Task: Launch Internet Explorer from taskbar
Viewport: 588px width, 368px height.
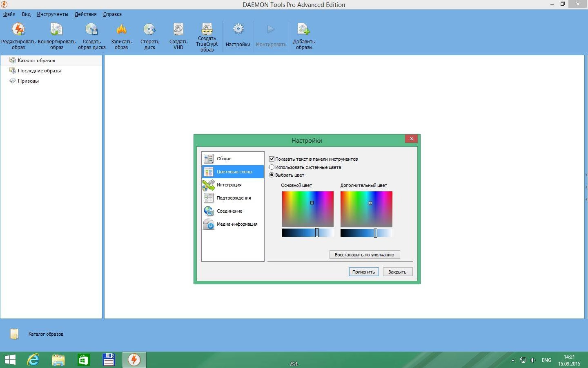Action: click(33, 360)
